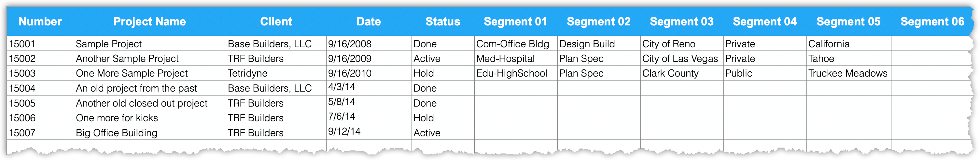Image resolution: width=980 pixels, height=161 pixels.
Task: Select the Design Build cell
Action: pyautogui.click(x=599, y=44)
